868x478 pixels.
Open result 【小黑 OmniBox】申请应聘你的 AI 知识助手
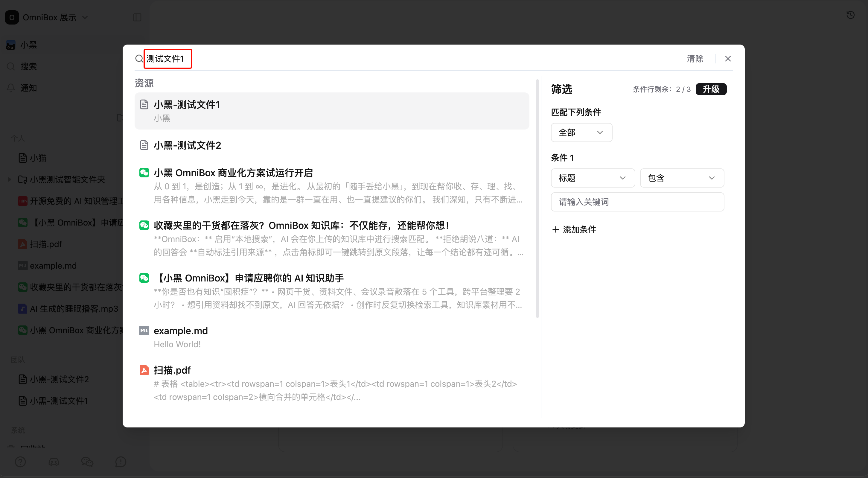[x=332, y=291]
